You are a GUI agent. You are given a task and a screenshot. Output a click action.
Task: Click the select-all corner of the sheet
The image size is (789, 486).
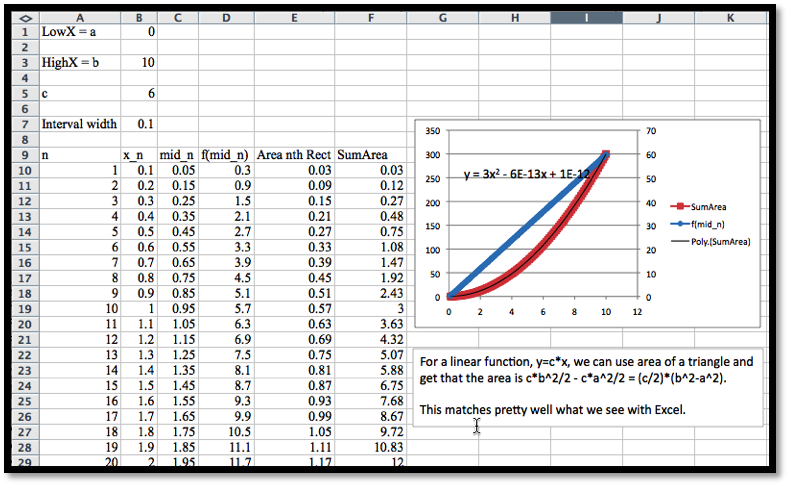point(23,17)
